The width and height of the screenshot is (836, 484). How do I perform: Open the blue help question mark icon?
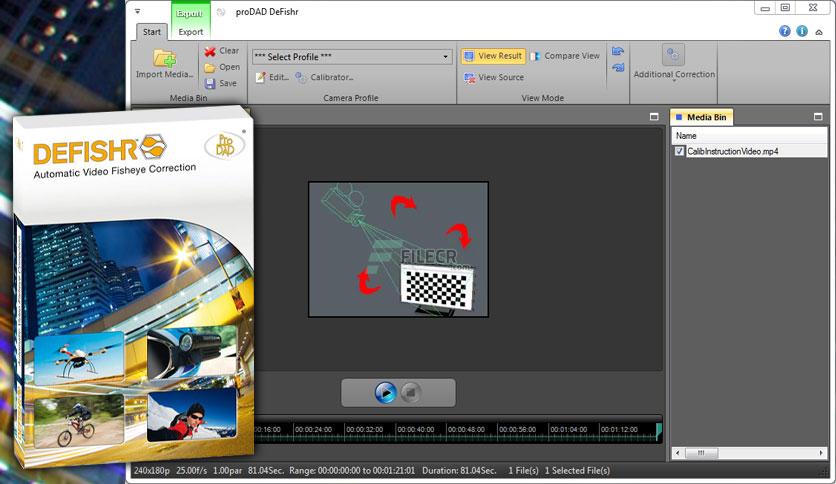784,31
